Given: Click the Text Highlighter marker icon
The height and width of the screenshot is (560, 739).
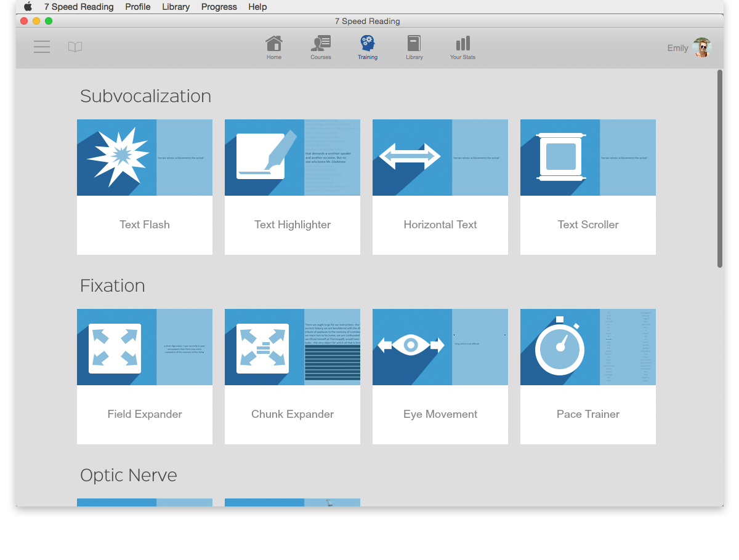Looking at the screenshot, I should [266, 155].
